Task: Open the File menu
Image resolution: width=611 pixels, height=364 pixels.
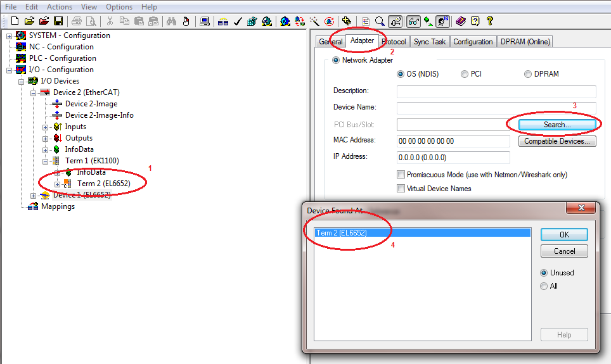Action: point(11,6)
